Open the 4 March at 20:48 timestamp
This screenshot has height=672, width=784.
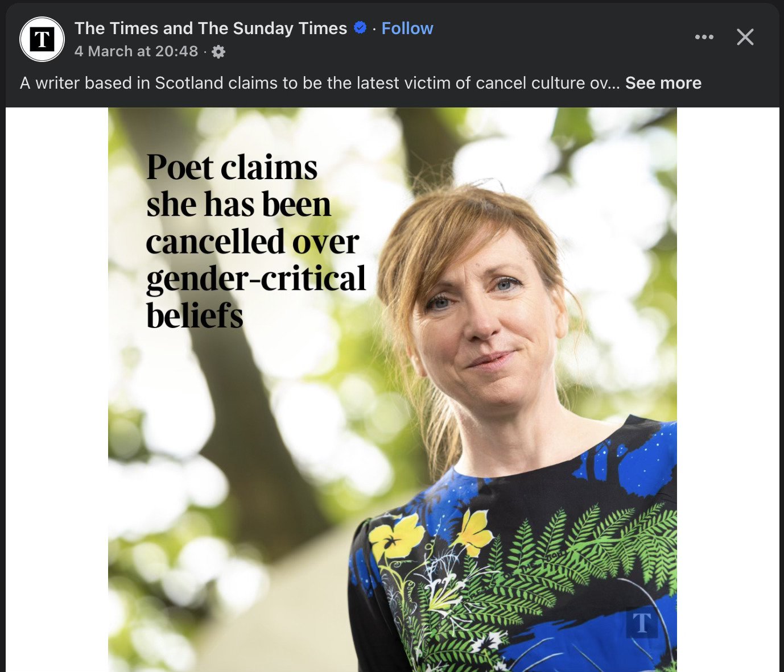(136, 51)
